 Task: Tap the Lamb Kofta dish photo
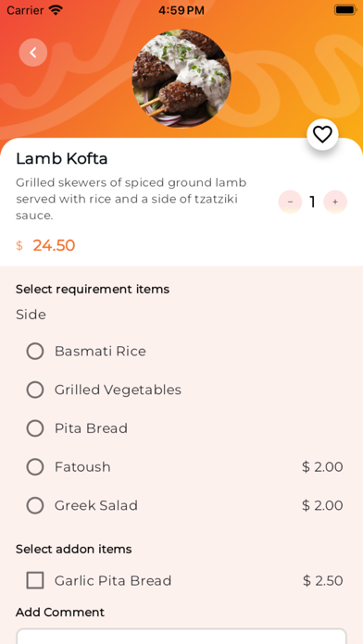[181, 78]
